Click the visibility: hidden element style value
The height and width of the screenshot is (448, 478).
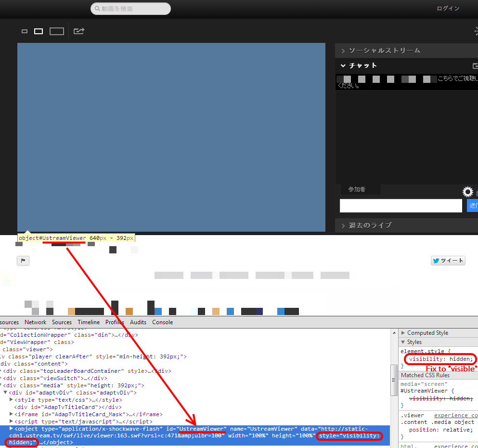[x=461, y=359]
